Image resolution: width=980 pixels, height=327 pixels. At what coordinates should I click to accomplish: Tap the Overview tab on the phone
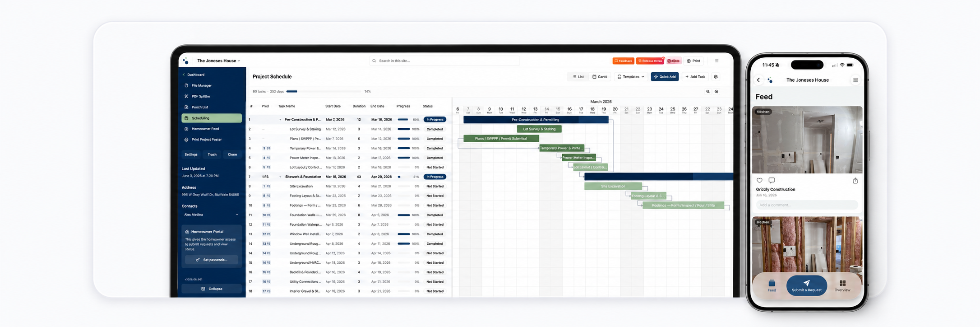(842, 285)
